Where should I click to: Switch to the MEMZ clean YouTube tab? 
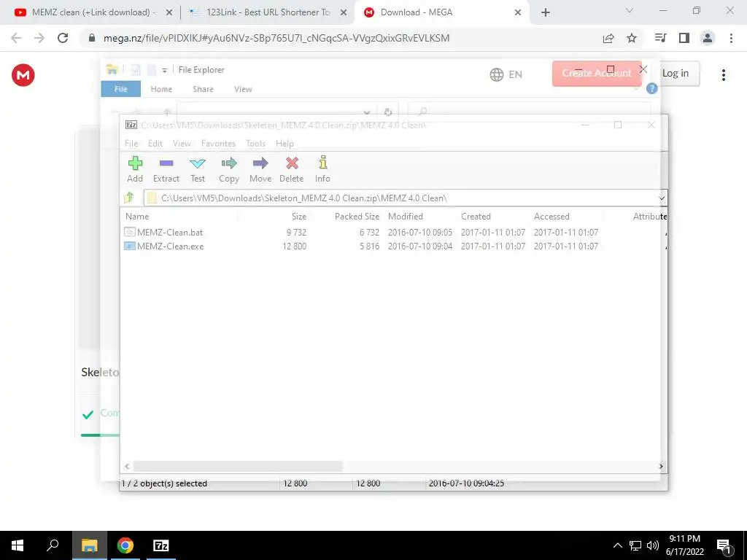93,12
